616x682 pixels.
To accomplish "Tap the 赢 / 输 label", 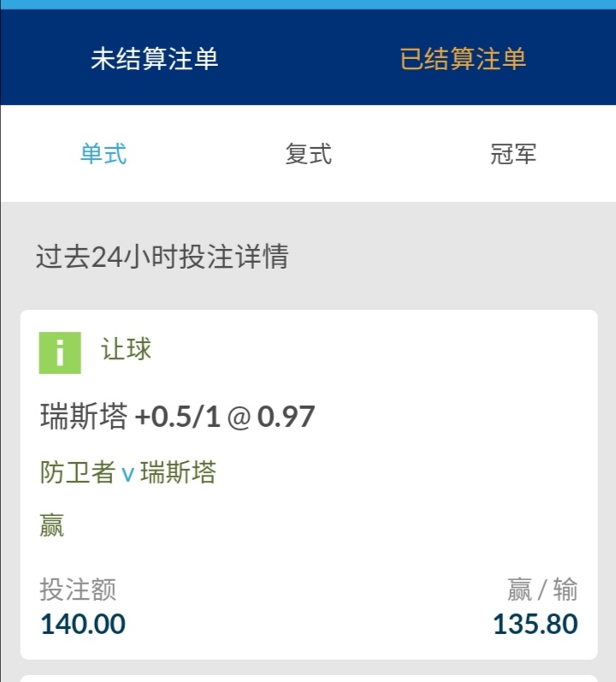I will point(542,590).
